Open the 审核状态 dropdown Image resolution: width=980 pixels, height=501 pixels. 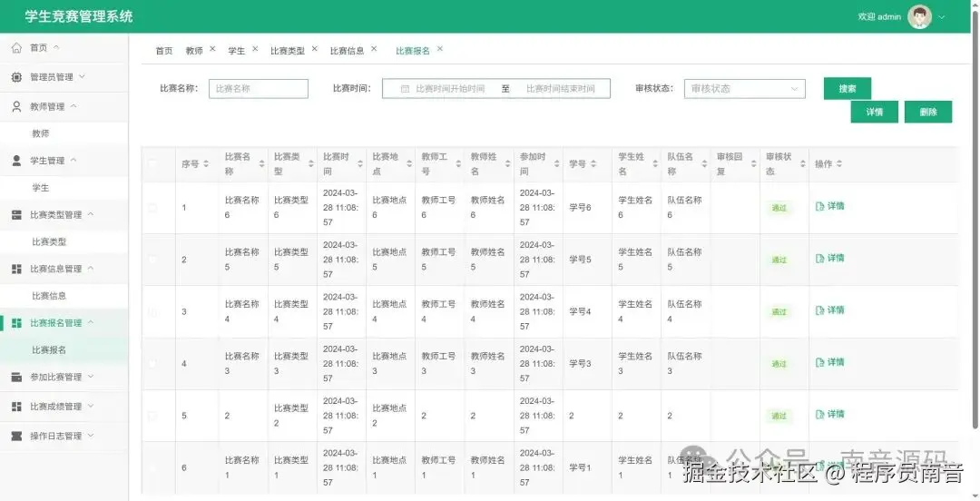click(744, 89)
